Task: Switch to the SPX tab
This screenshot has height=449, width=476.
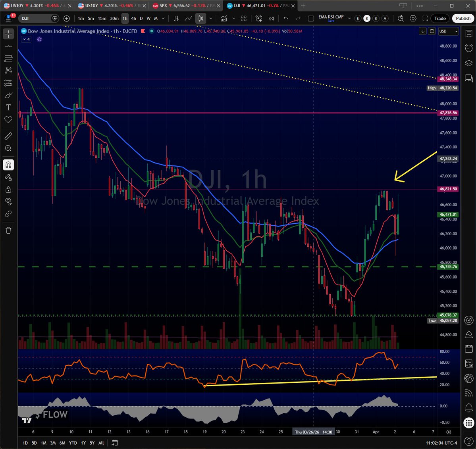Action: pos(187,6)
